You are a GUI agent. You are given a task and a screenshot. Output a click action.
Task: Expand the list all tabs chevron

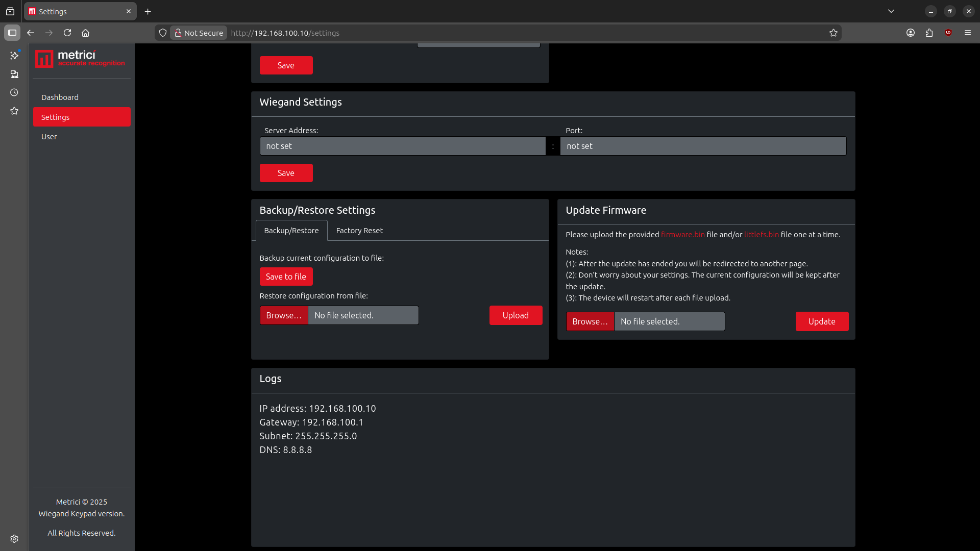tap(891, 11)
